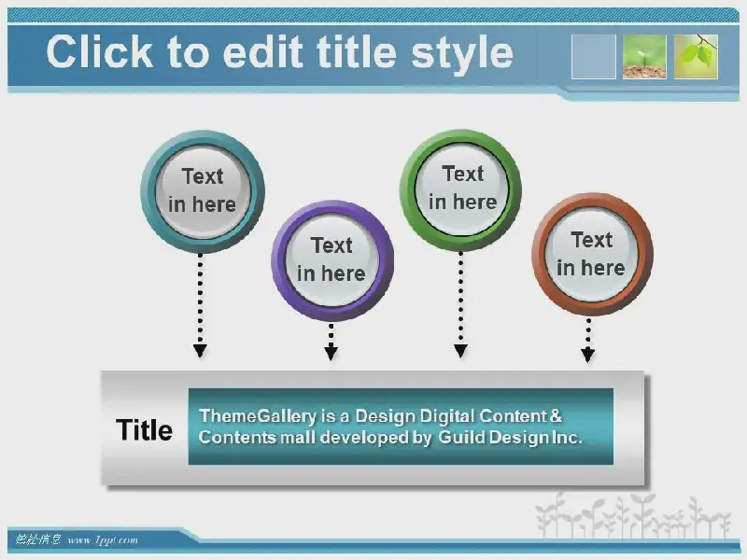Click the dotted arrow below the green circle

[460, 304]
